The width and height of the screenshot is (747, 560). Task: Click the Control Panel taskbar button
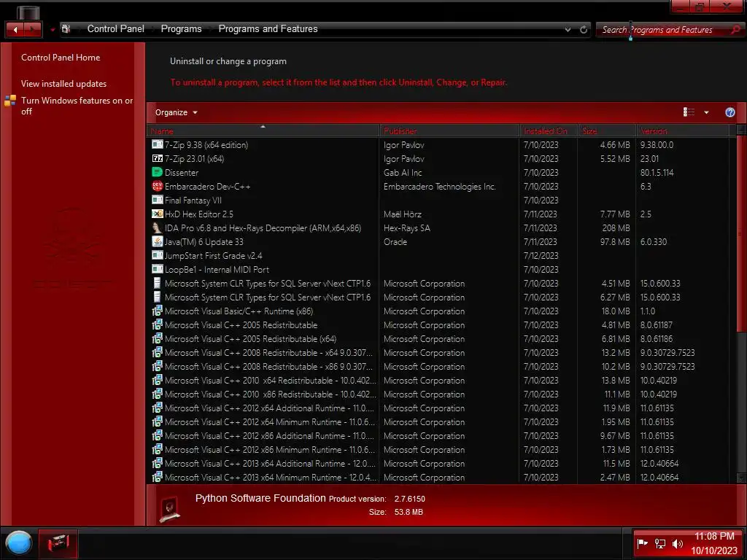point(58,543)
